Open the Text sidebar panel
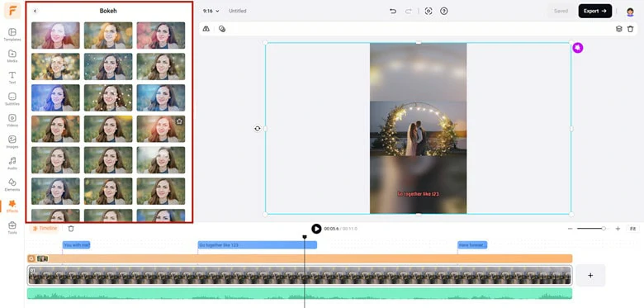 (x=12, y=78)
